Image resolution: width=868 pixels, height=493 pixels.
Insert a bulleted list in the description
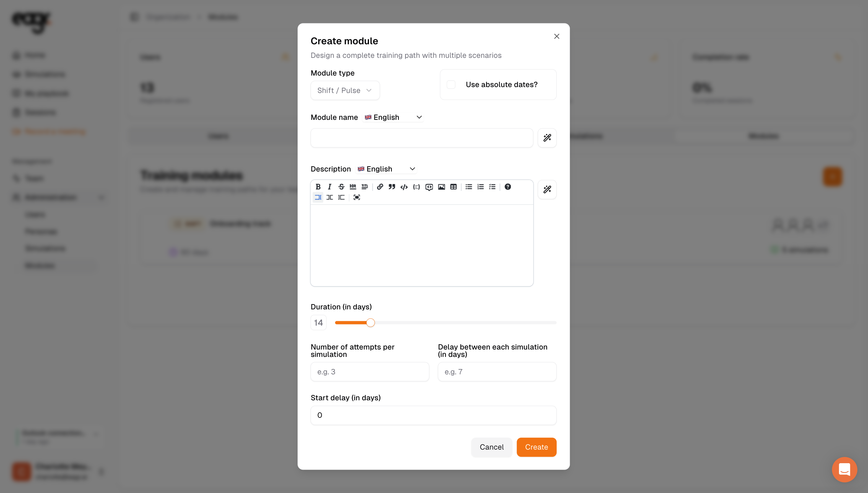coord(469,187)
